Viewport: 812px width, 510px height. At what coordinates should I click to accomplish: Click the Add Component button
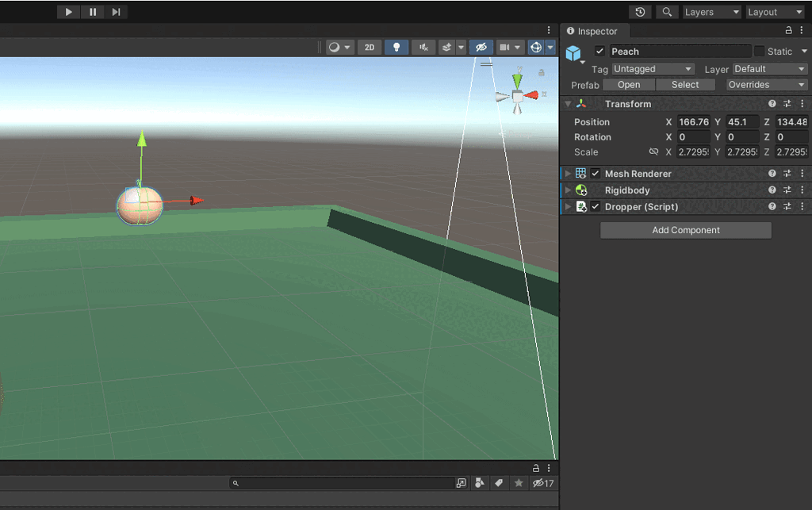[x=685, y=230]
